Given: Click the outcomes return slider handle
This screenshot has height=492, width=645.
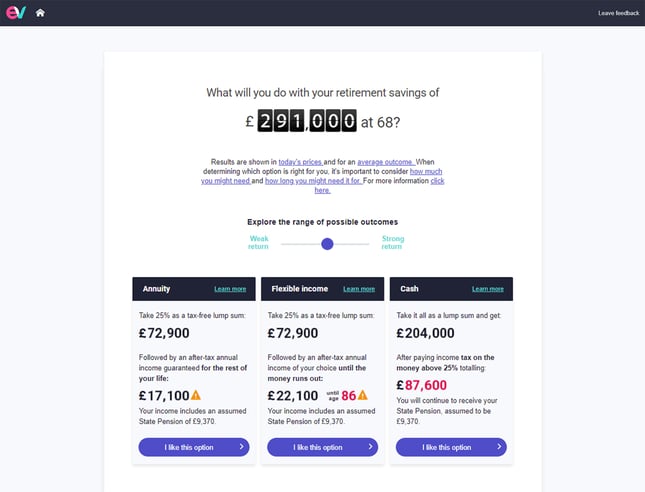Looking at the screenshot, I should coord(327,244).
